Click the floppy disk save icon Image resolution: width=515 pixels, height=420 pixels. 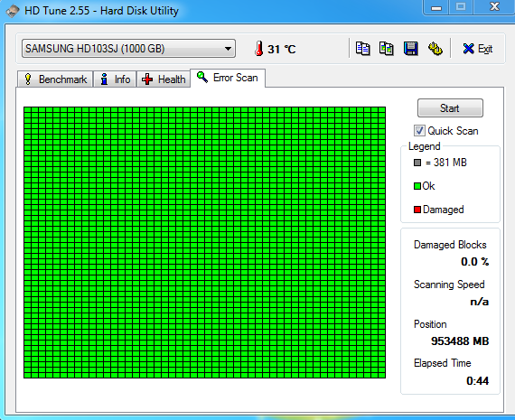click(410, 49)
